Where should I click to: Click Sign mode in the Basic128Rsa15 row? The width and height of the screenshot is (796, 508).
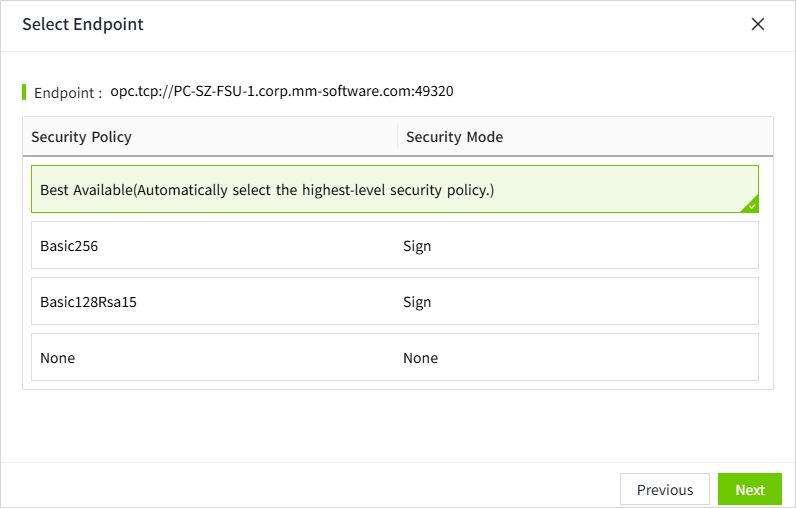point(417,302)
